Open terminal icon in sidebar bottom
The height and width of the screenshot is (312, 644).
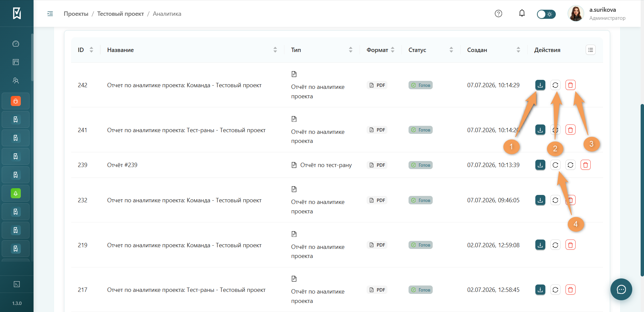pyautogui.click(x=16, y=284)
